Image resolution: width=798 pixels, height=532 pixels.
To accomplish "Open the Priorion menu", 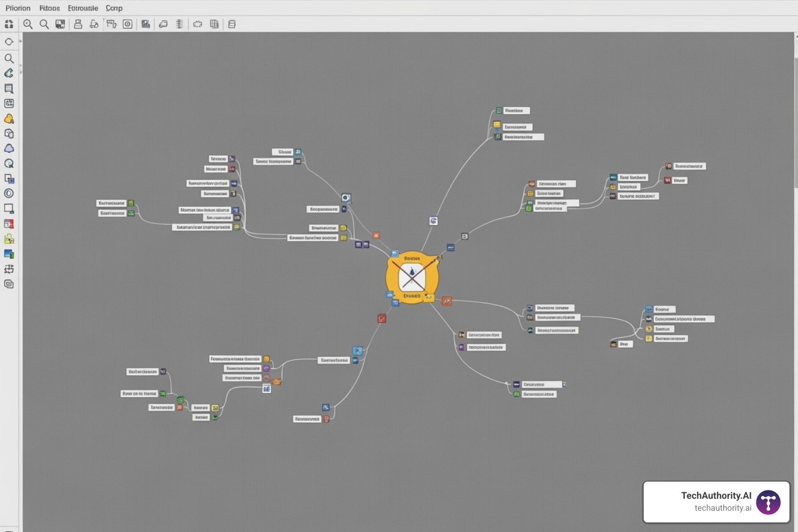I will (x=18, y=8).
